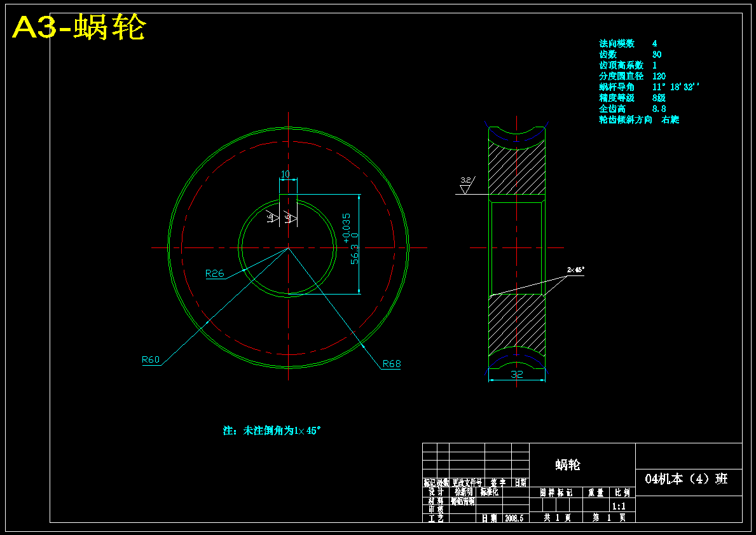Click the "2×45°" chamfer annotation
The height and width of the screenshot is (535, 756).
[576, 270]
